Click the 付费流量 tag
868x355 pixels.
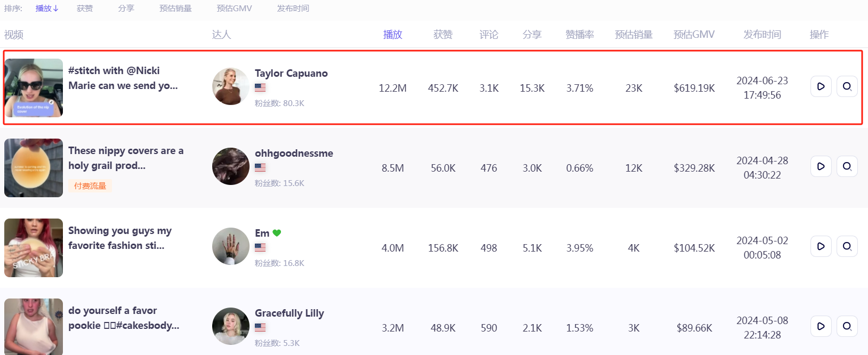tap(90, 186)
